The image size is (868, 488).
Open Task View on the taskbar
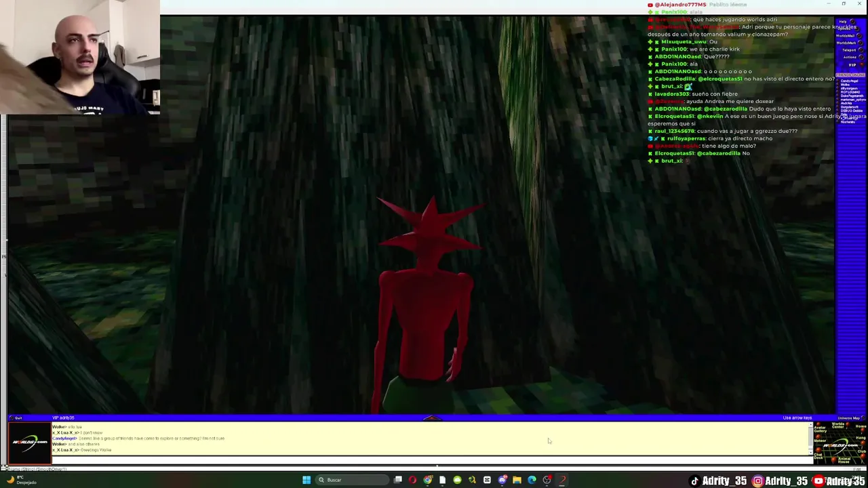point(398,480)
